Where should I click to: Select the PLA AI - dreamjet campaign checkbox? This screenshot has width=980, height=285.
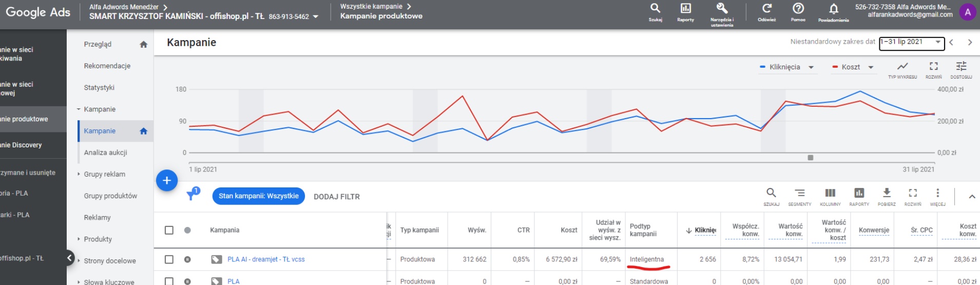coord(169,259)
